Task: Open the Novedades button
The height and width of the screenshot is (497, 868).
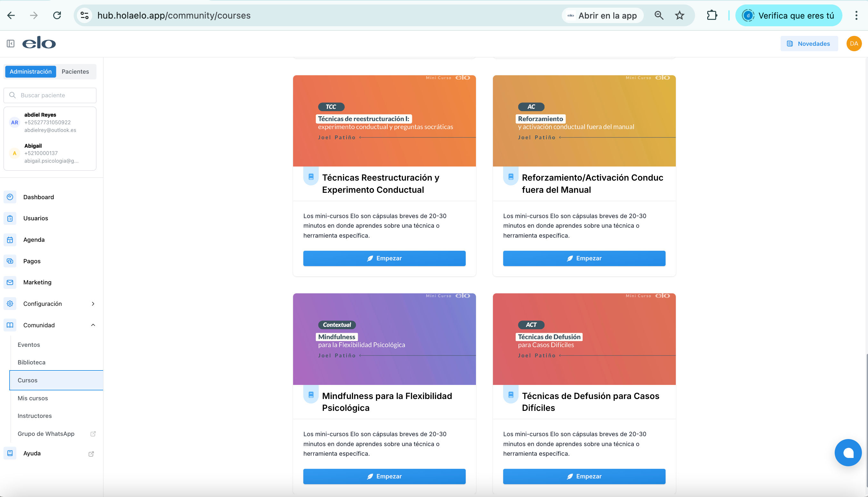Action: [x=809, y=43]
